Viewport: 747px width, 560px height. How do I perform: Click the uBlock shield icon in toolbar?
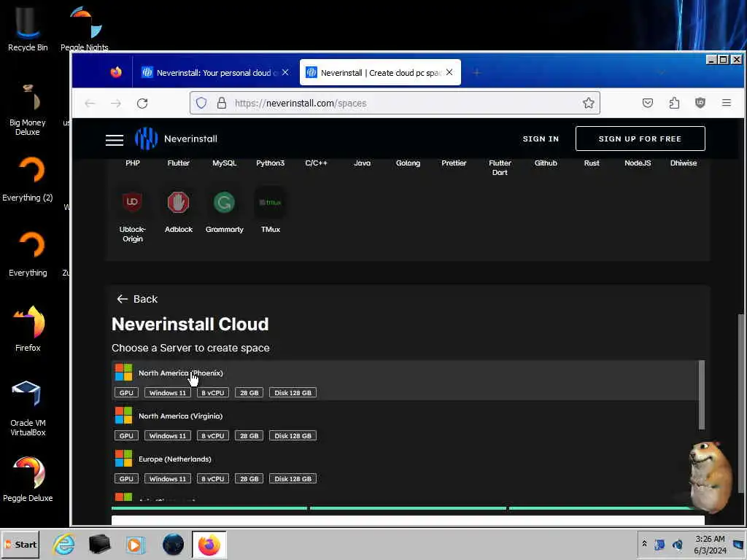700,103
